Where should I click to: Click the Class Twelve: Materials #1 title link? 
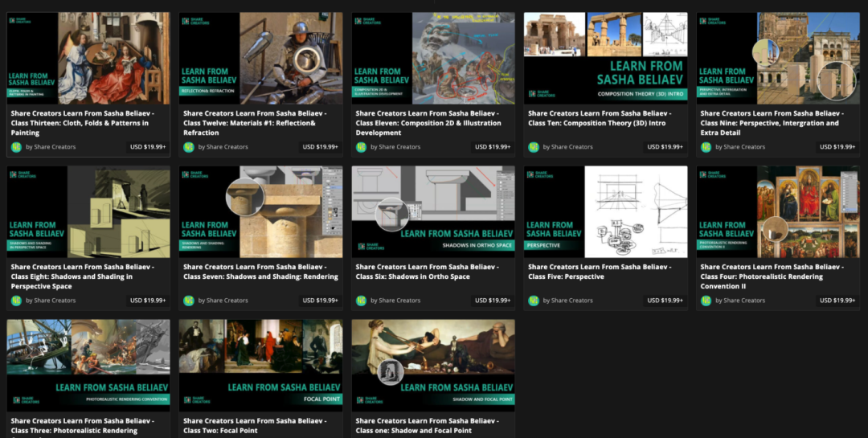click(x=255, y=123)
